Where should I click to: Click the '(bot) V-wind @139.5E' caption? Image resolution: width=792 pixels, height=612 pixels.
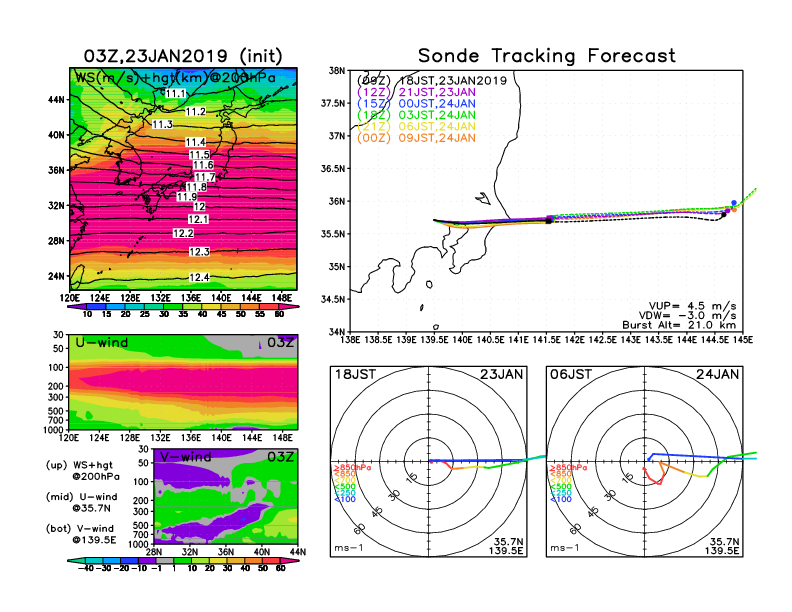tap(81, 534)
